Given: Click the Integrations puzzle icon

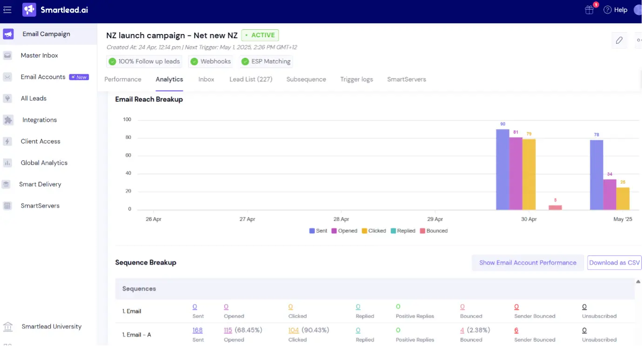Looking at the screenshot, I should tap(8, 120).
